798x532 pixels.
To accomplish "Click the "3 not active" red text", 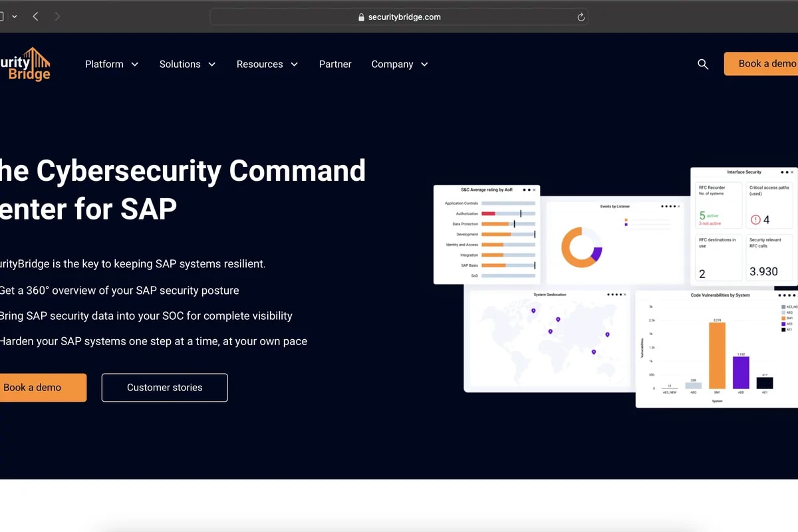I will click(710, 223).
